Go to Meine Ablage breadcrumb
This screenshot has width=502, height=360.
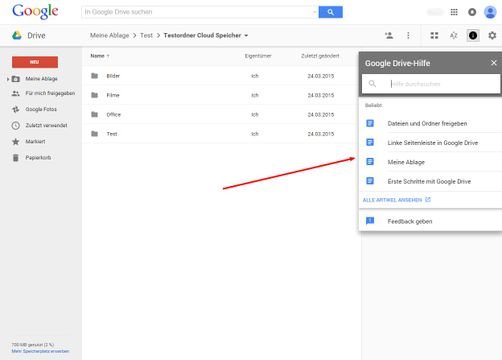pyautogui.click(x=109, y=35)
